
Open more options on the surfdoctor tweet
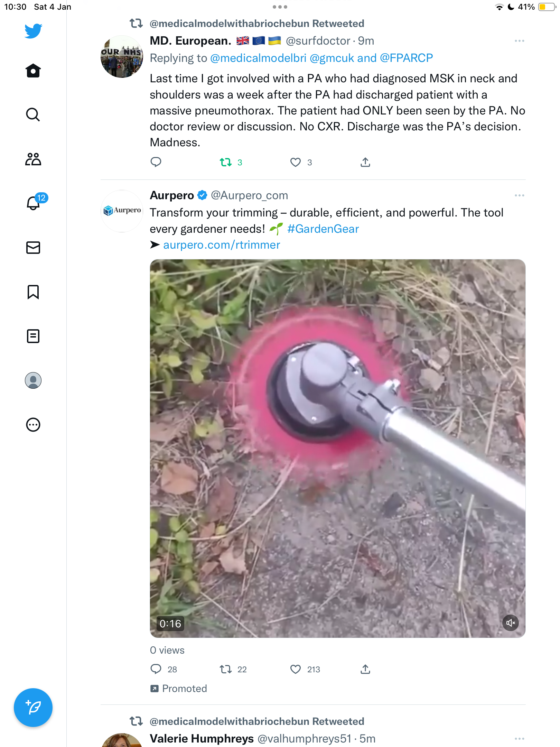(519, 41)
